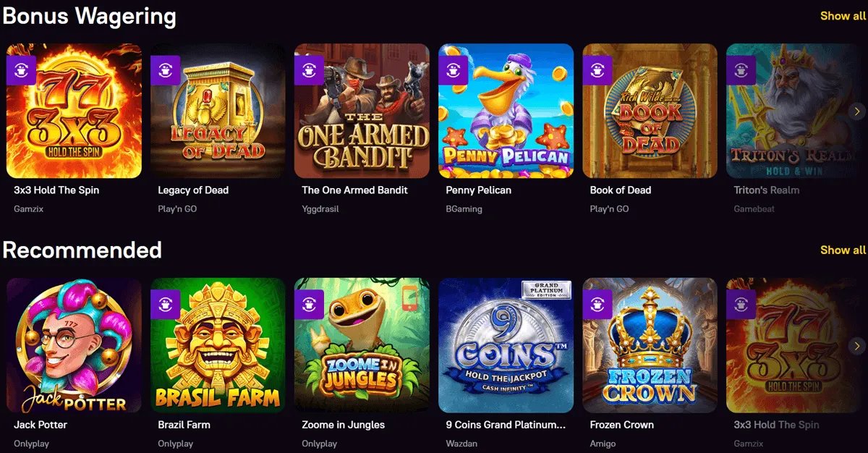Click the bonus wagering badge on Book of Dead
The image size is (868, 453).
pos(597,69)
